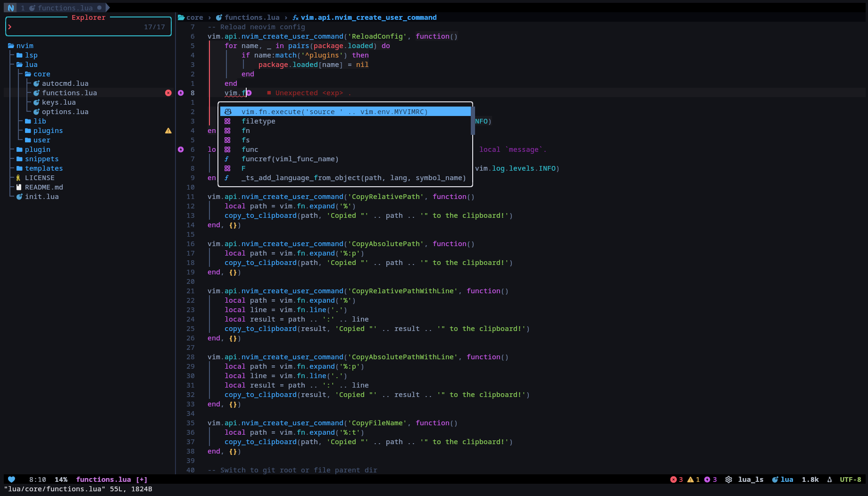The width and height of the screenshot is (868, 496).
Task: Select the Copilot suggestion vim.fn.execute completion
Action: tap(345, 112)
